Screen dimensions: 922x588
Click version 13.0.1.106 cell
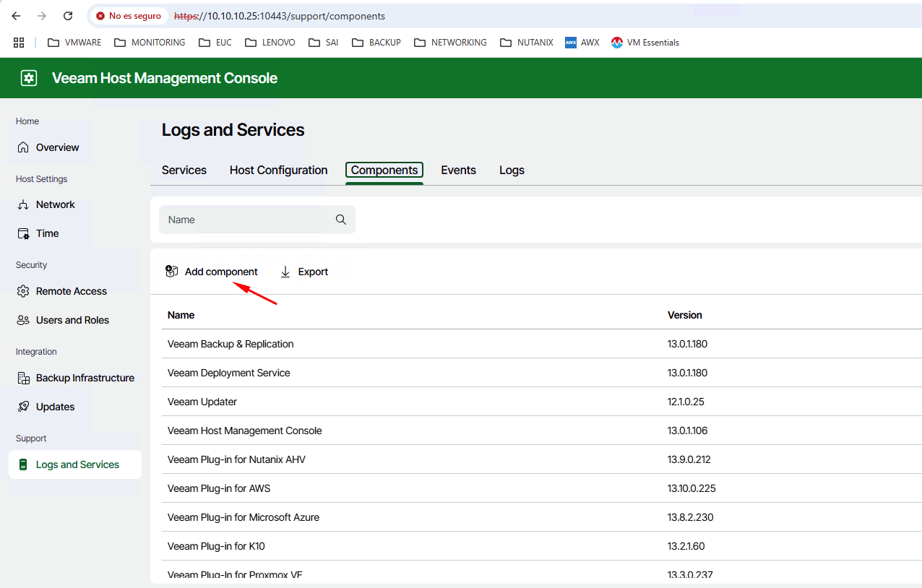click(688, 431)
